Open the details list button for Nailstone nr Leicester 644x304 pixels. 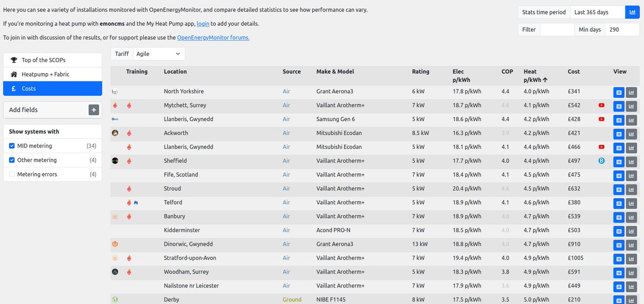[619, 287]
